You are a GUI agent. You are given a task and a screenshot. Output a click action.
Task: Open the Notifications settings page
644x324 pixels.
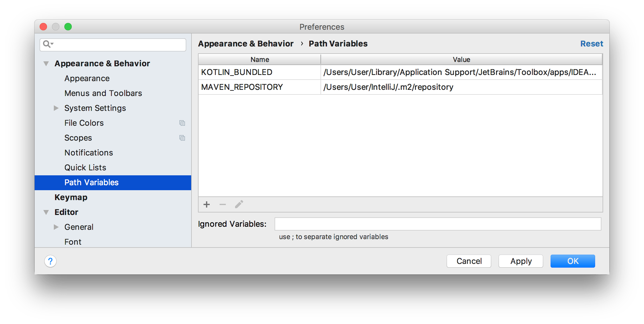pos(88,153)
